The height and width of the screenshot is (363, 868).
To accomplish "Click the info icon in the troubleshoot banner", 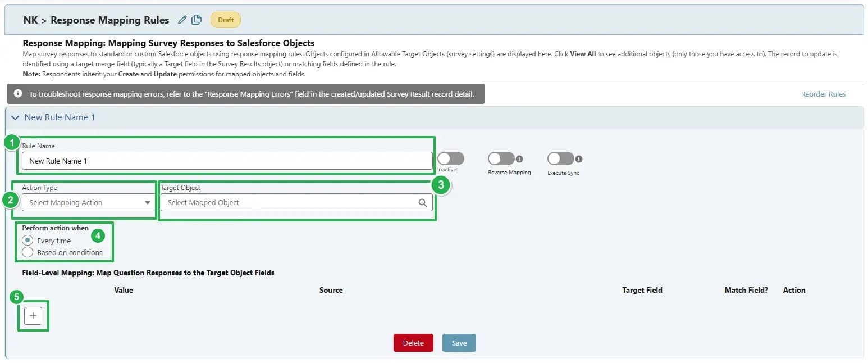I will pyautogui.click(x=18, y=94).
